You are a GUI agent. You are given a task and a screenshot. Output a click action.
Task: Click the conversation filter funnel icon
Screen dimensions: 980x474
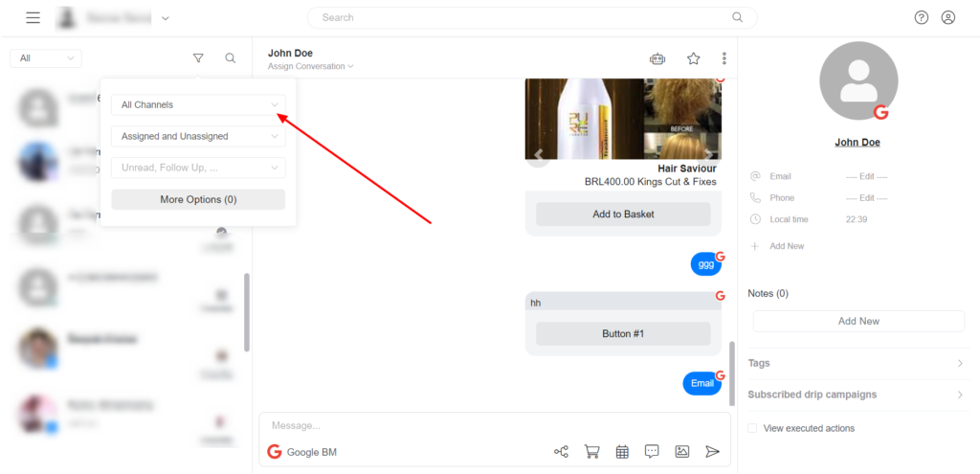coord(198,58)
